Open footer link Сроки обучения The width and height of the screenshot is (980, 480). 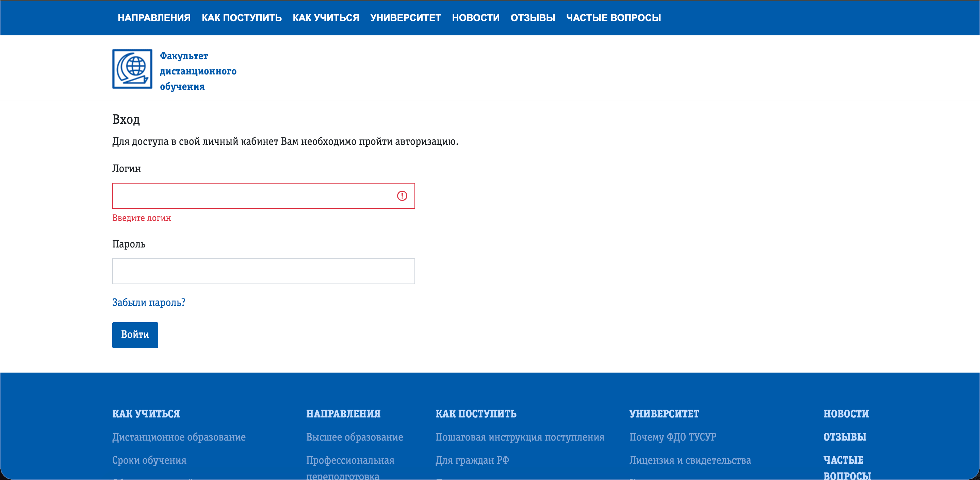[149, 460]
